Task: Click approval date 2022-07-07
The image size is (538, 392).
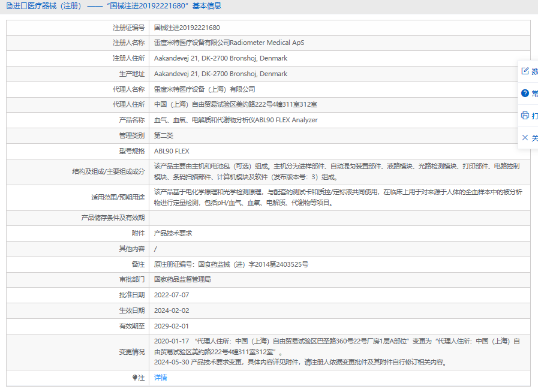Action: tap(172, 295)
